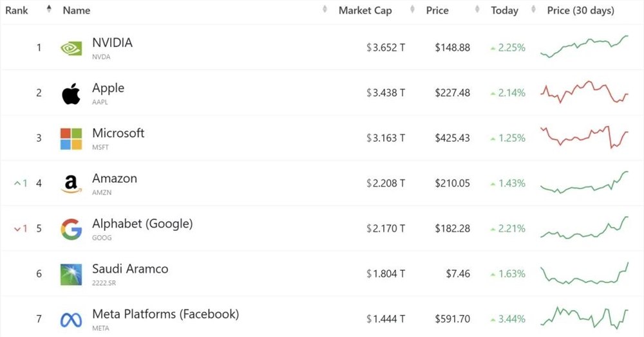The width and height of the screenshot is (644, 337).
Task: Click the Amazon logo icon
Action: (x=71, y=183)
